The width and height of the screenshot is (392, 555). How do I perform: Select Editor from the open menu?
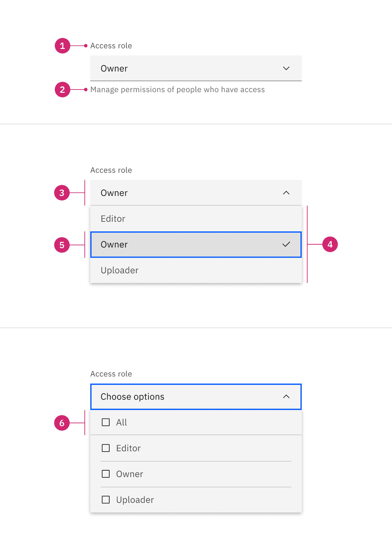tap(196, 218)
